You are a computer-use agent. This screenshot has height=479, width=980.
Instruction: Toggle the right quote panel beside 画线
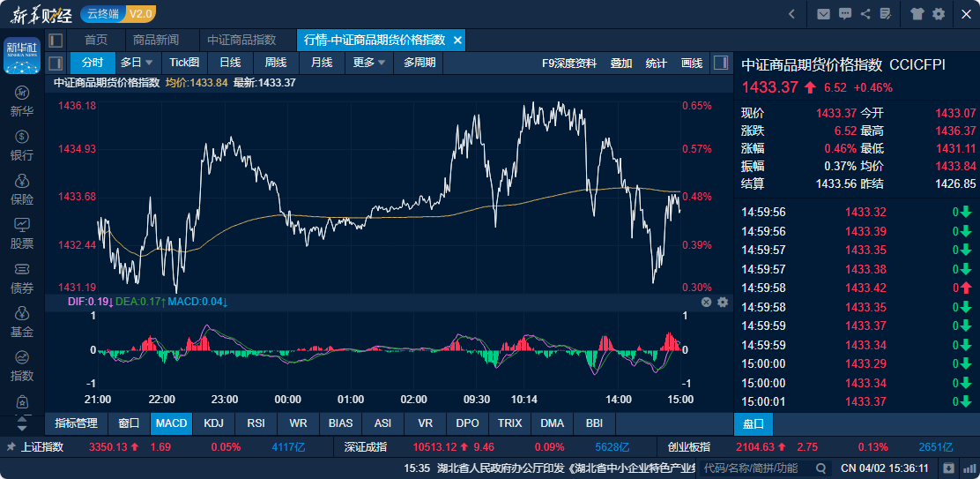[721, 63]
